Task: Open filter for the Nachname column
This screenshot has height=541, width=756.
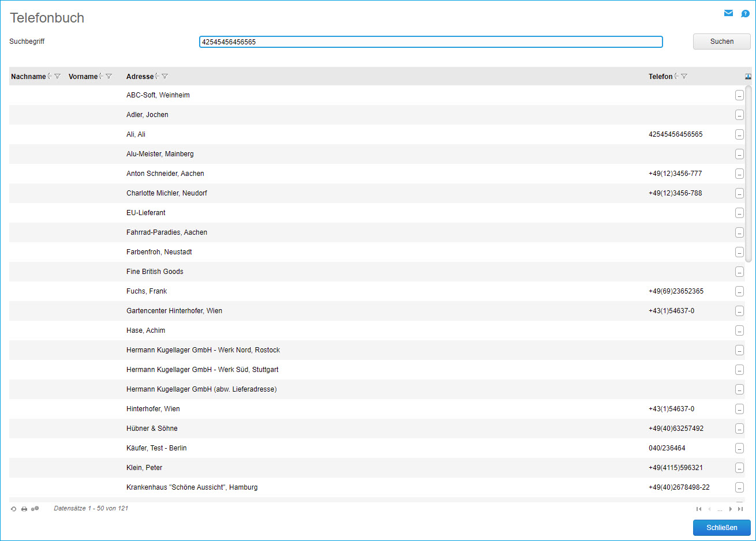Action: click(x=58, y=76)
